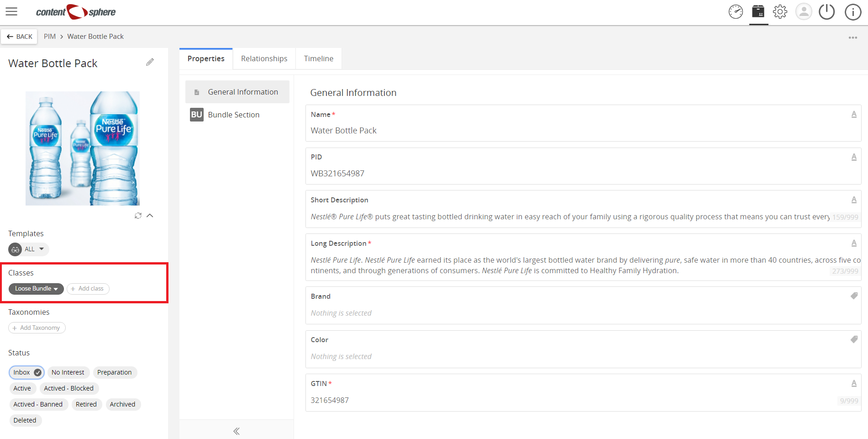The image size is (868, 439).
Task: Click the GTIN field language icon
Action: pos(854,383)
